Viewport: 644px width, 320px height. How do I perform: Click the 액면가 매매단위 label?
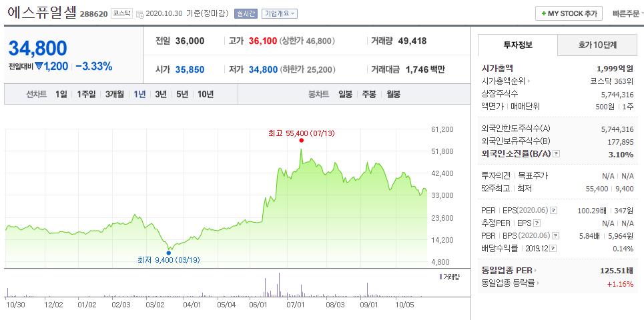click(511, 106)
